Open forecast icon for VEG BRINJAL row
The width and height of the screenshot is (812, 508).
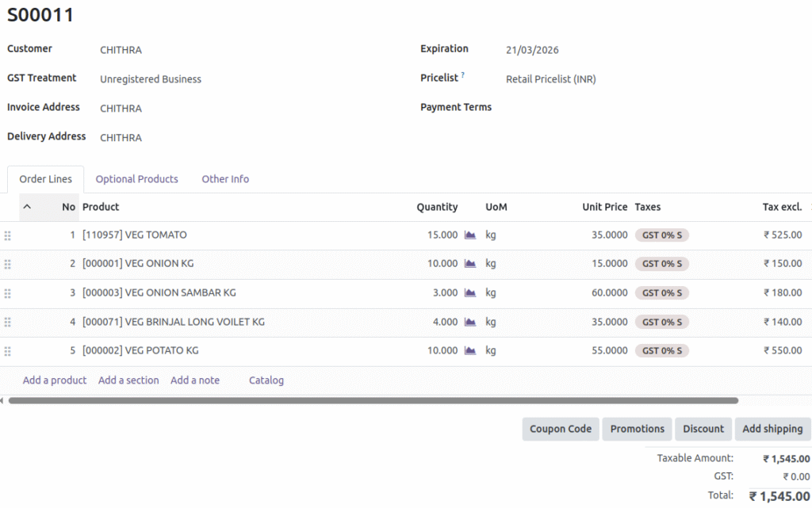click(470, 323)
